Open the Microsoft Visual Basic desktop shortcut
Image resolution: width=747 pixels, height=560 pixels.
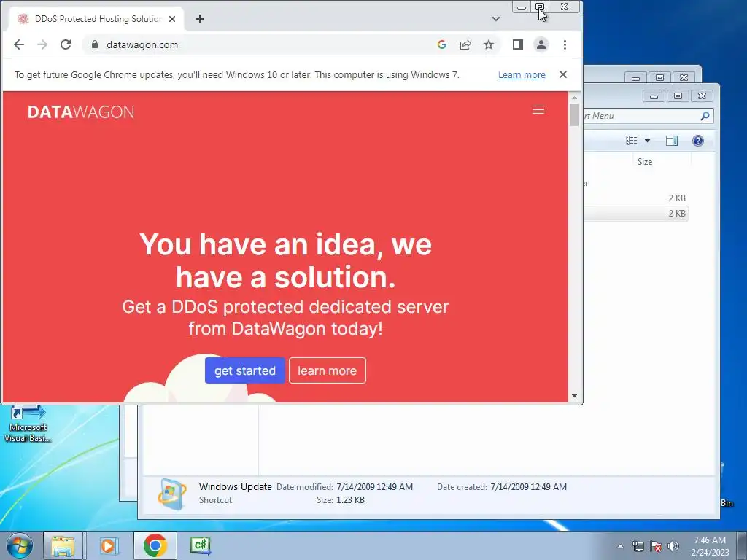pyautogui.click(x=28, y=424)
